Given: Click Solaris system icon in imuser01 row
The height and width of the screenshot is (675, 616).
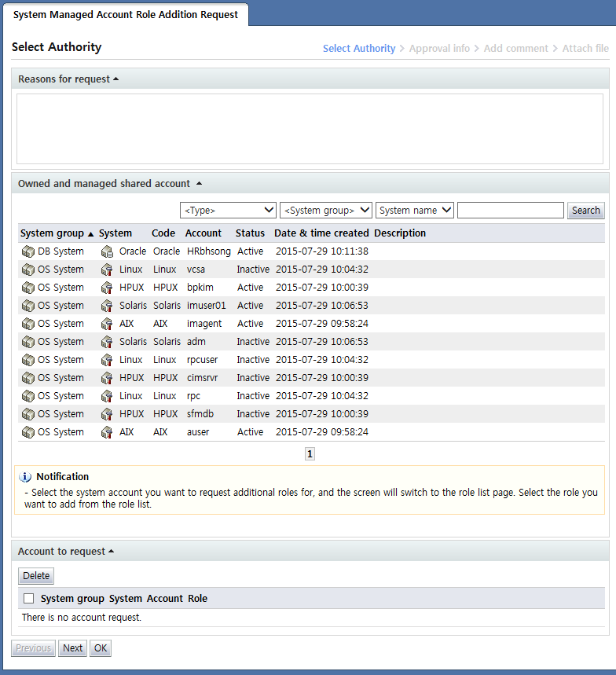Looking at the screenshot, I should pyautogui.click(x=107, y=306).
